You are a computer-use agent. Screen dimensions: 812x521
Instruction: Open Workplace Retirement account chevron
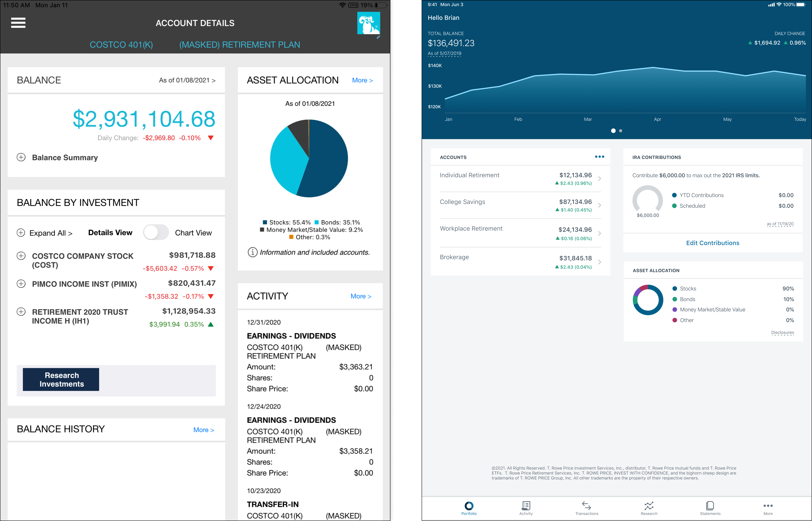pyautogui.click(x=599, y=233)
